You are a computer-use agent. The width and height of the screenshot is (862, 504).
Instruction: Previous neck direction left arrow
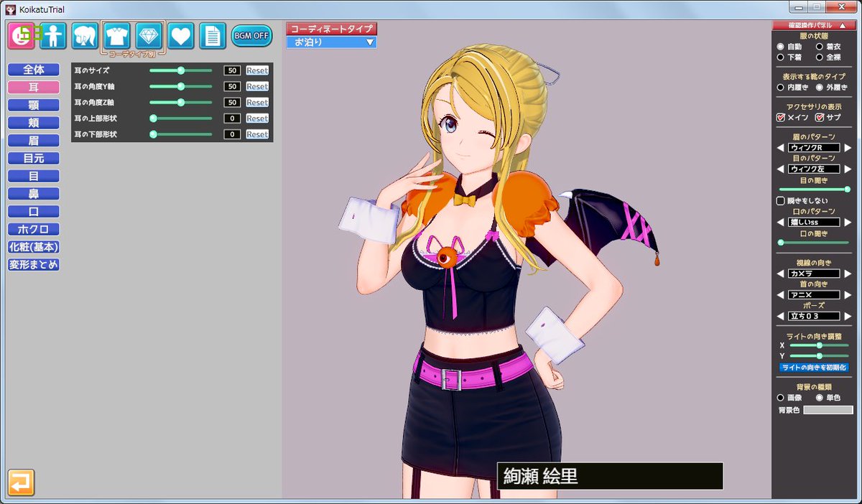point(780,294)
